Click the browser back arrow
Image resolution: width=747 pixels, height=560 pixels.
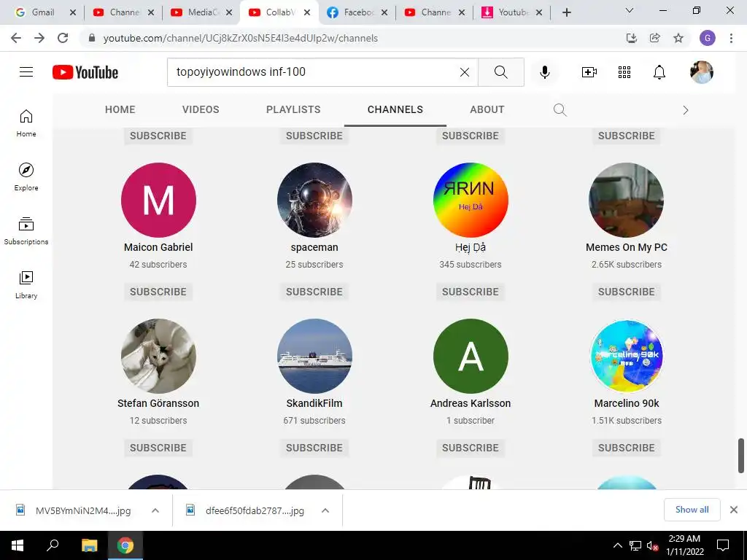[x=16, y=38]
